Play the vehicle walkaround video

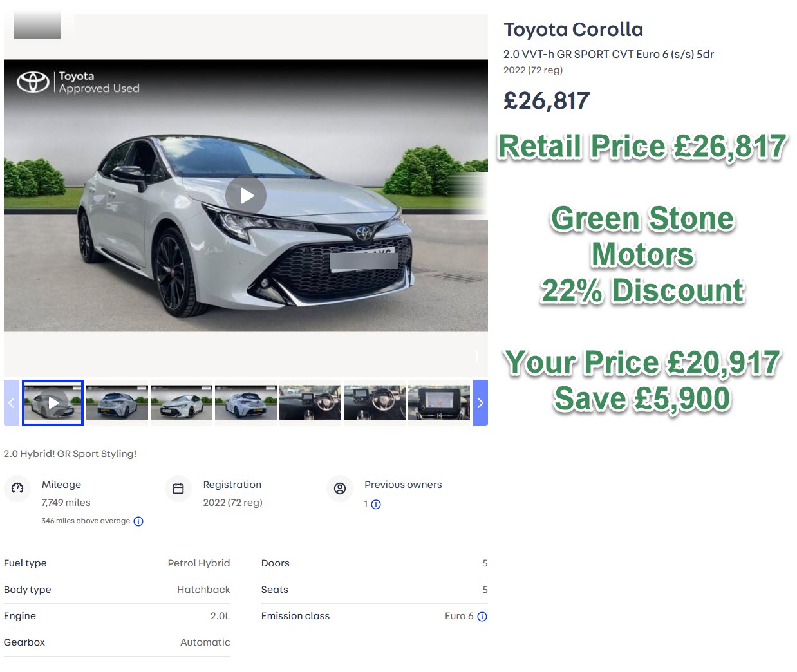pyautogui.click(x=246, y=196)
